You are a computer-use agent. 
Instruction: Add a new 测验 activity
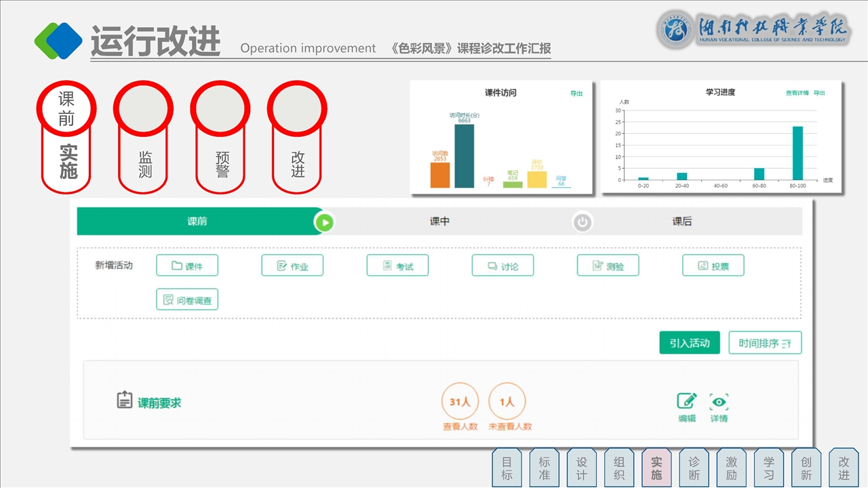pos(608,266)
